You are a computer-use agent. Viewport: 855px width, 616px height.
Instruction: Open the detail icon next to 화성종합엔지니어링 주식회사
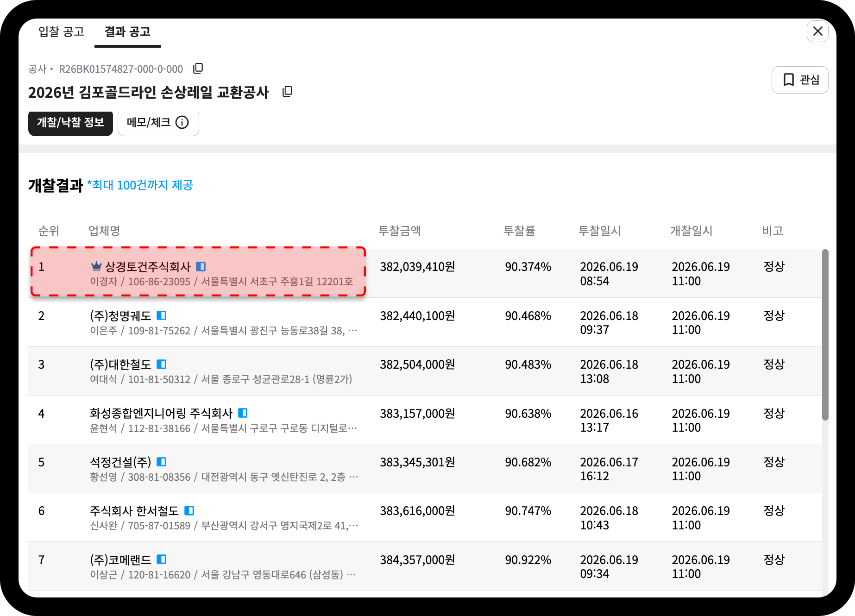243,413
